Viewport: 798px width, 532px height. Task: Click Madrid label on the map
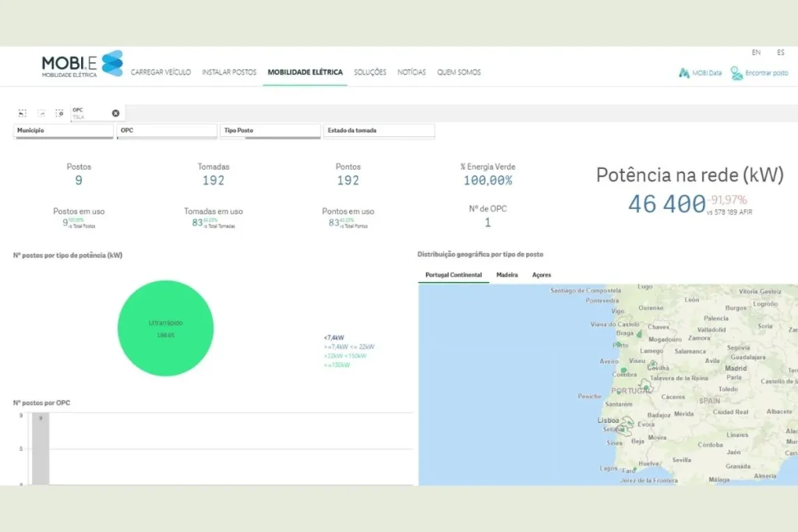point(736,368)
